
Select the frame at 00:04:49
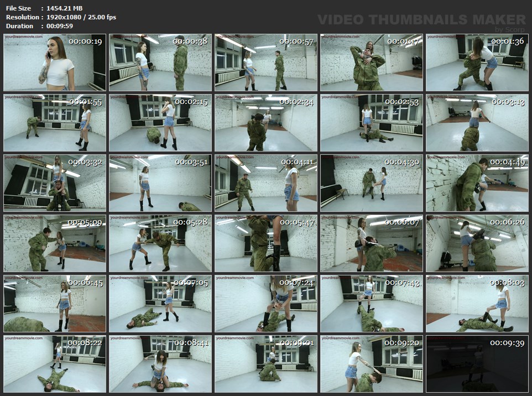click(x=477, y=183)
